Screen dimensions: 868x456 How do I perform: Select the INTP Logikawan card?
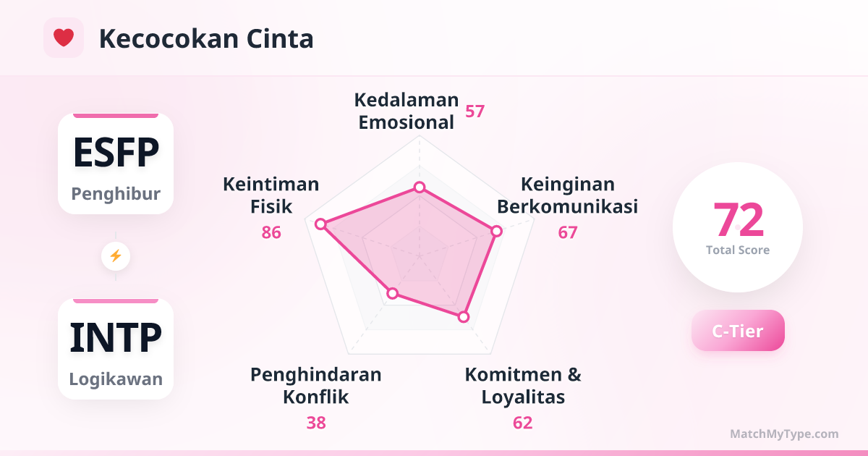pyautogui.click(x=116, y=349)
